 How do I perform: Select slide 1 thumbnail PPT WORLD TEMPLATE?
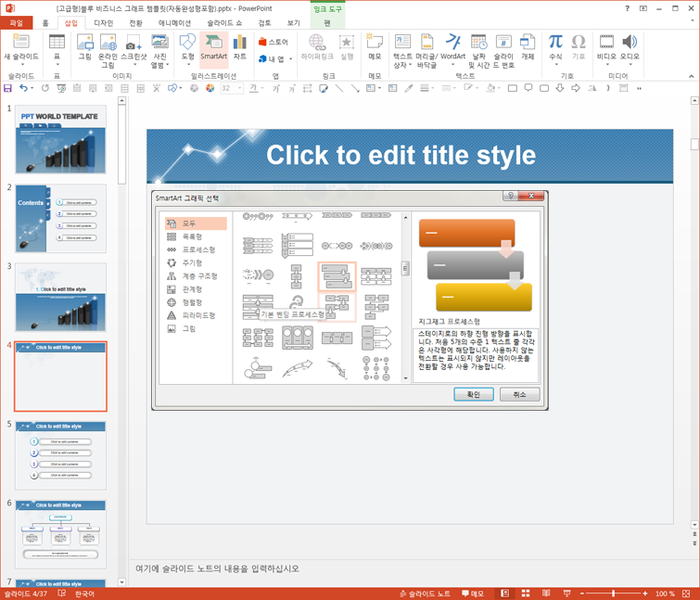pyautogui.click(x=60, y=139)
